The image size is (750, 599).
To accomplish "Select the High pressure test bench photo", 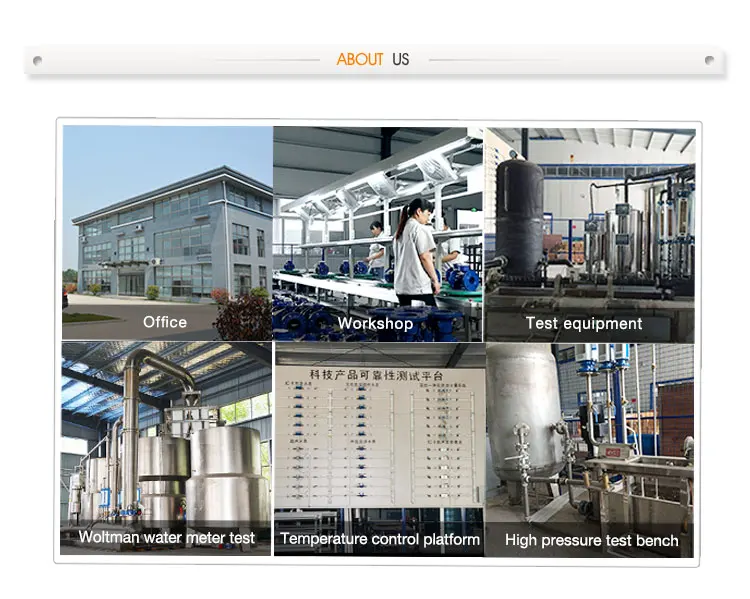I will click(590, 450).
